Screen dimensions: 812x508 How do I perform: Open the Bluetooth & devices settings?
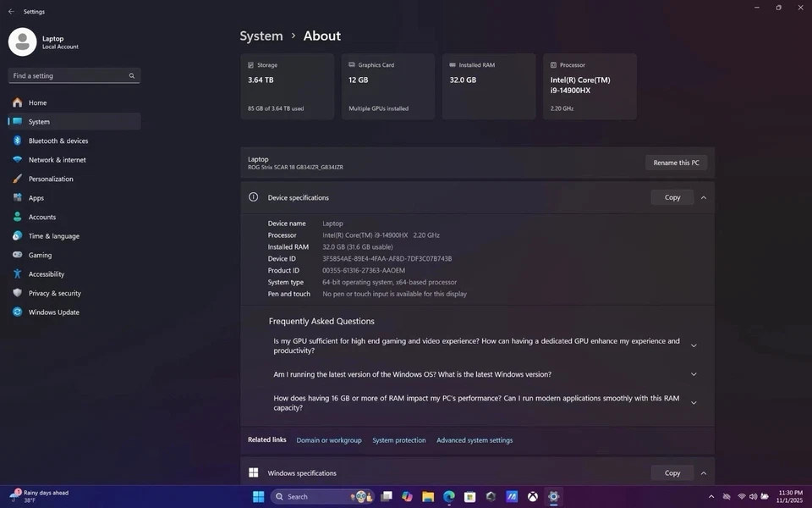click(x=58, y=141)
